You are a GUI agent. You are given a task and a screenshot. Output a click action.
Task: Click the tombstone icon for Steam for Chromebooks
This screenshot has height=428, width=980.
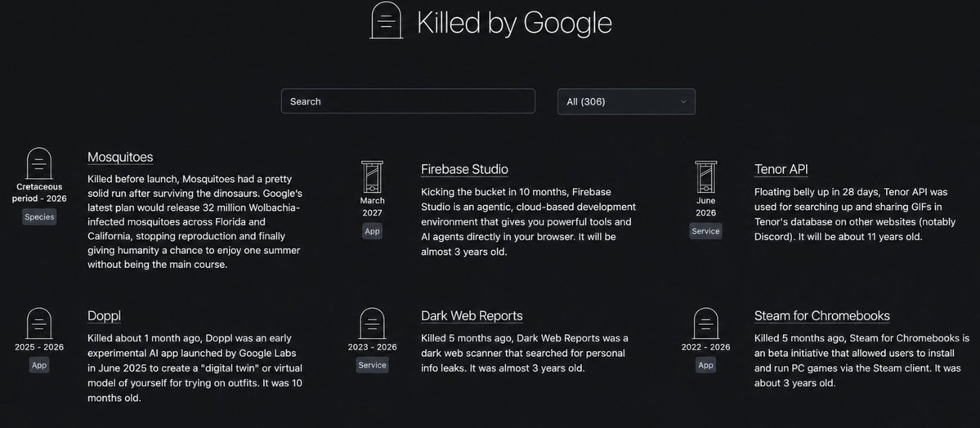[705, 323]
